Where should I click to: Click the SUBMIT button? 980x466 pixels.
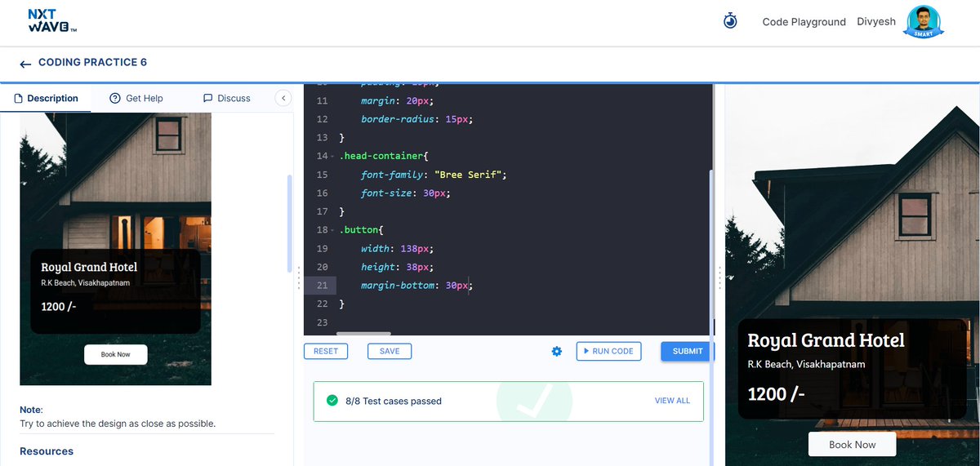[687, 351]
